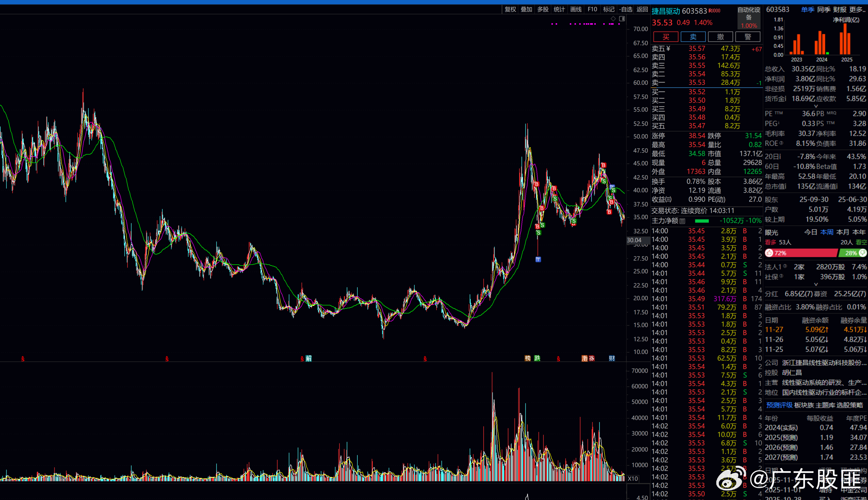Toggle 复权 price adjustment mode

(510, 9)
